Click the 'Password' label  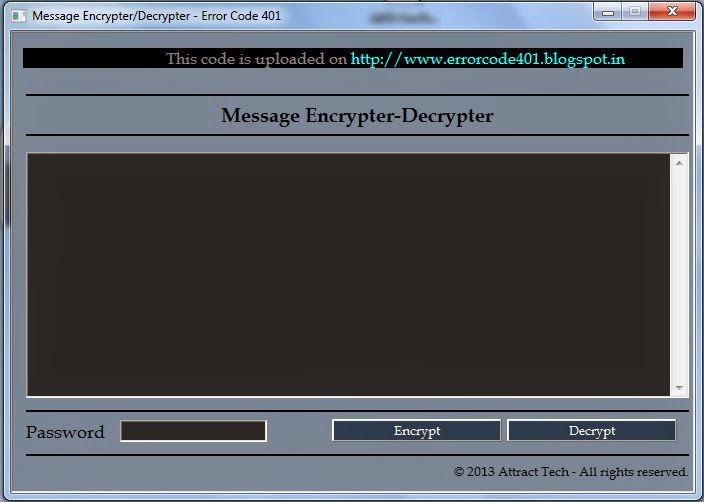coord(65,432)
